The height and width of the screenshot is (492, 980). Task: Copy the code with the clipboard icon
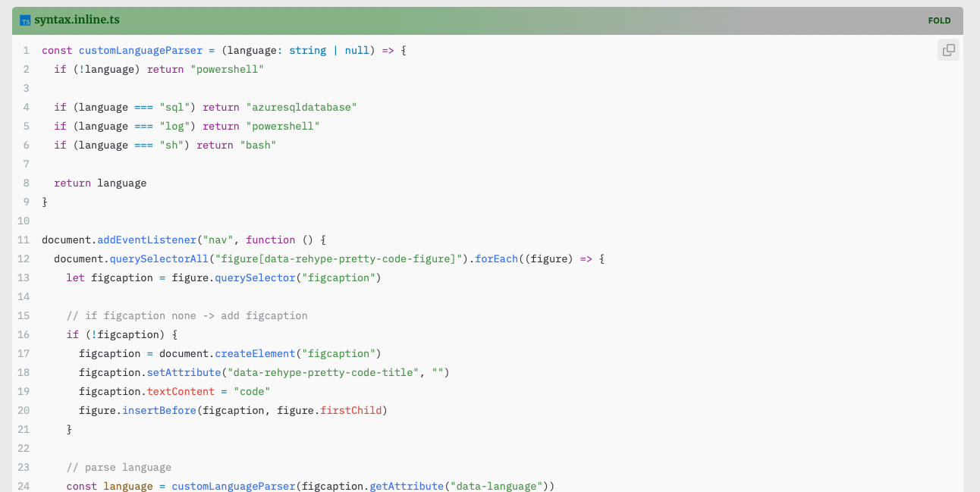(948, 51)
